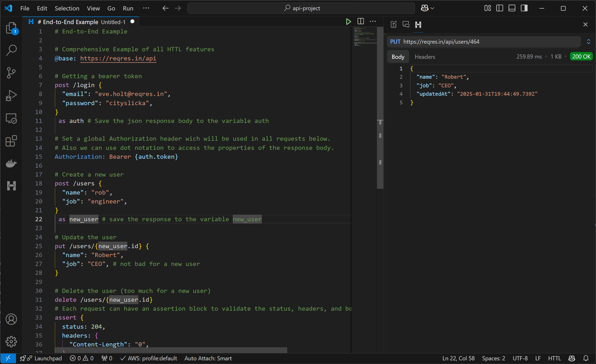
Task: Open the Copilot menu in title bar
Action: click(x=427, y=8)
